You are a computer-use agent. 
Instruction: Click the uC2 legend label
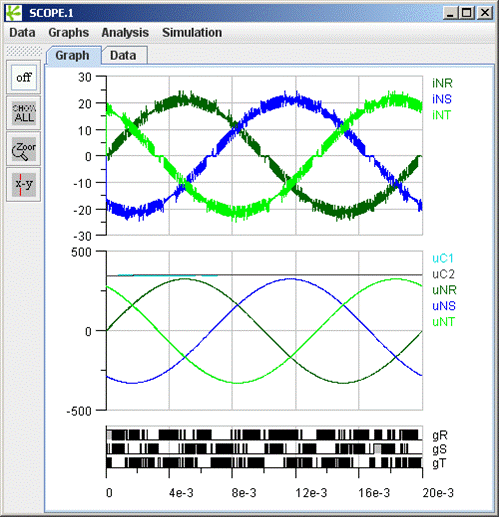pyautogui.click(x=444, y=274)
